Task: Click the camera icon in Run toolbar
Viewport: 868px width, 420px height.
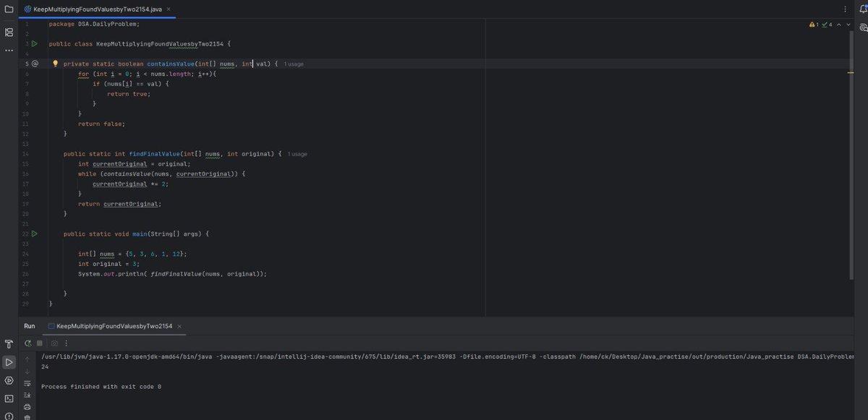Action: (x=54, y=343)
